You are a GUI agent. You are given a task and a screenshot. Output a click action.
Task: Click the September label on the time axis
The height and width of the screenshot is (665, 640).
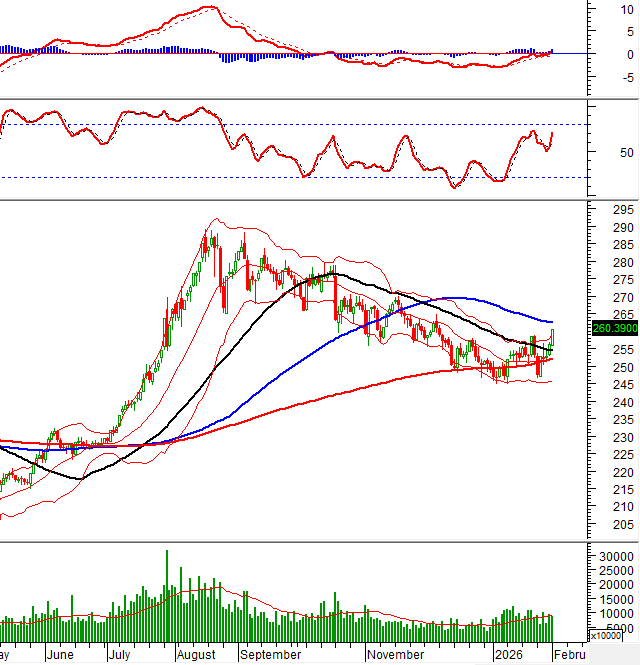point(271,655)
